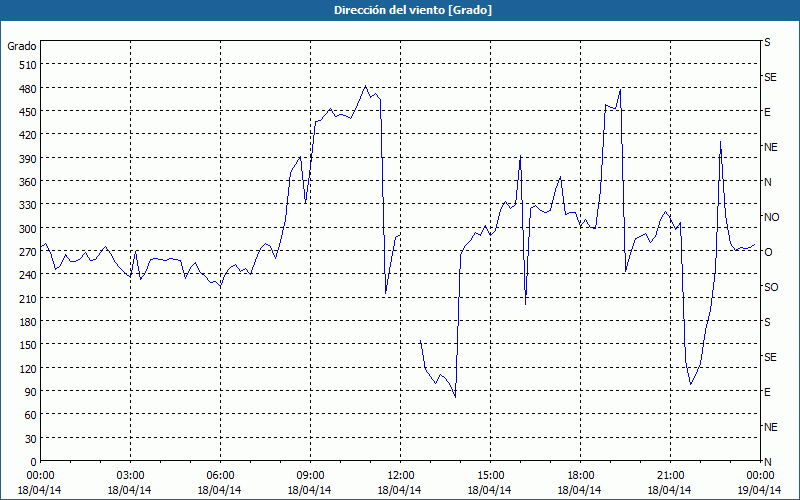The width and height of the screenshot is (800, 500).
Task: Select the 'O' compass label
Action: coord(768,252)
